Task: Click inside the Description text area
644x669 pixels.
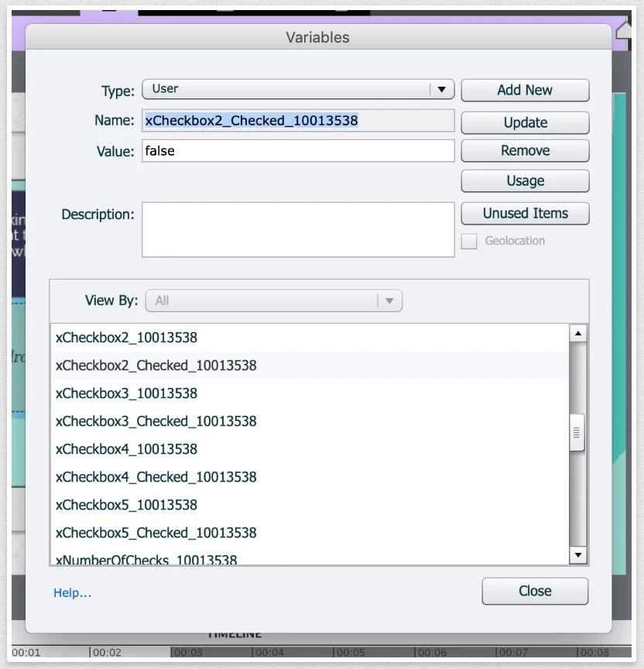Action: 298,229
